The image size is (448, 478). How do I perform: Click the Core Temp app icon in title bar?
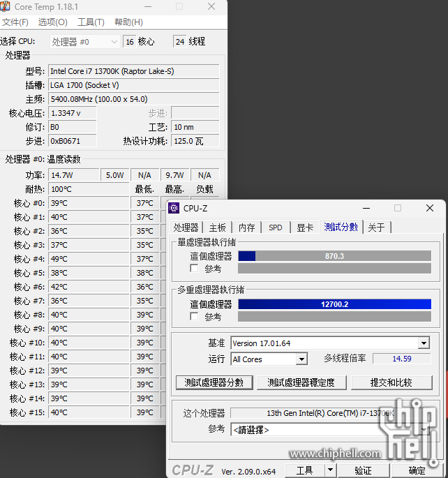coord(5,7)
